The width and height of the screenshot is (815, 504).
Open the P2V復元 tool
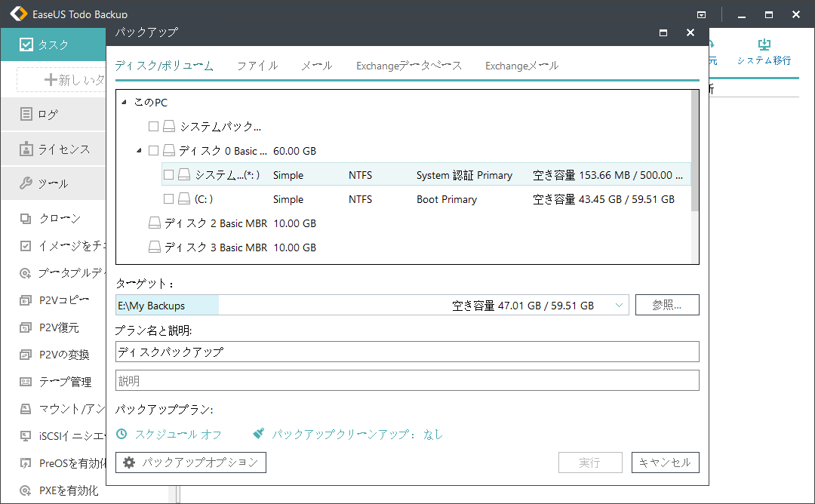click(50, 327)
